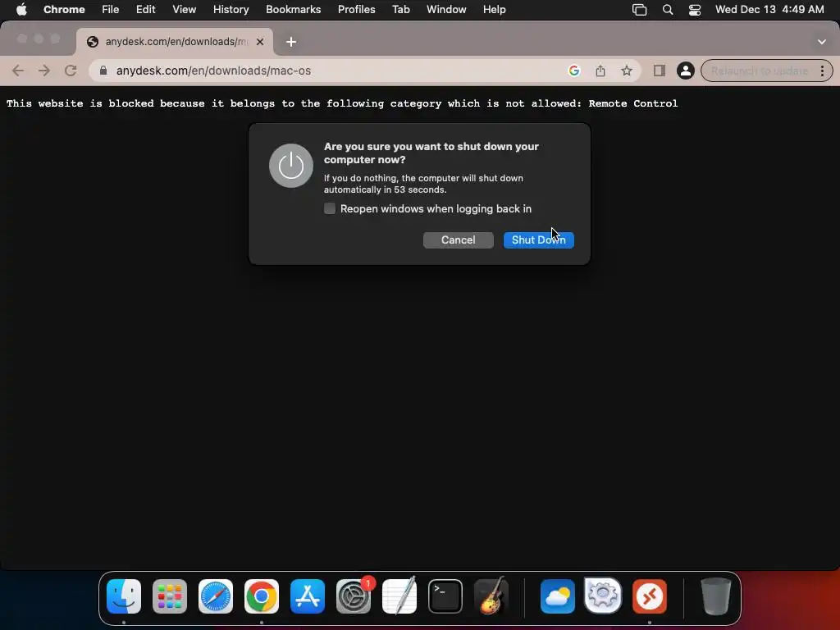Cancel the shut down dialog
840x630 pixels.
coord(458,240)
